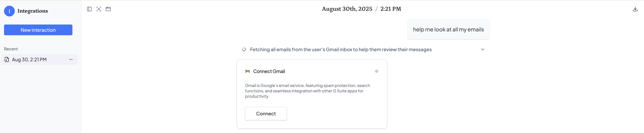Click the Gmail logo on the Connect card
644x133 pixels.
click(x=248, y=71)
